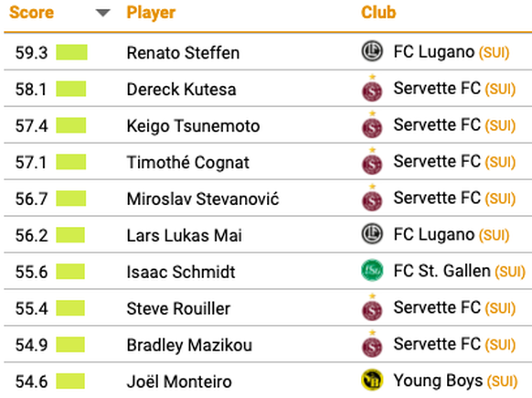Toggle sort arrow next to Score header
The image size is (532, 398).
pos(102,13)
